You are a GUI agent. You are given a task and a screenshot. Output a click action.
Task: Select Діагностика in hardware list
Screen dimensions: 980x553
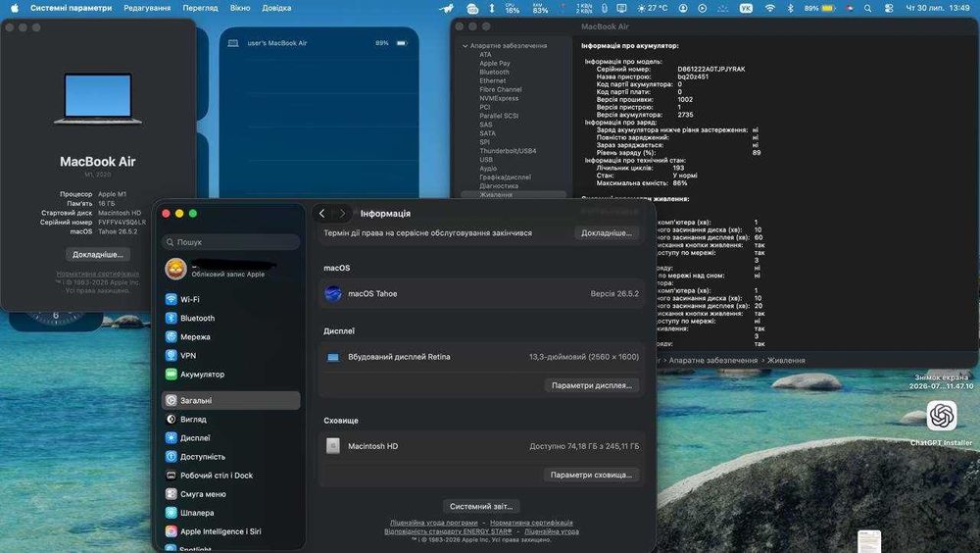(x=499, y=185)
